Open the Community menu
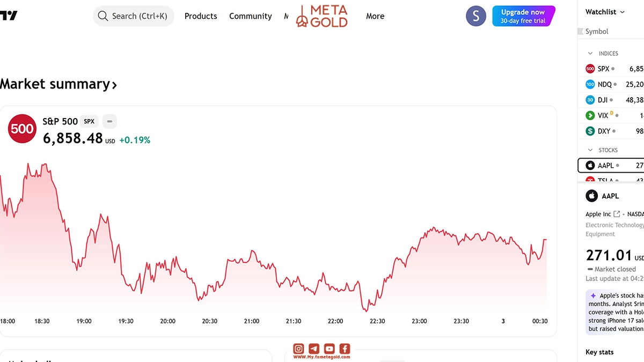The width and height of the screenshot is (644, 362). pos(251,16)
